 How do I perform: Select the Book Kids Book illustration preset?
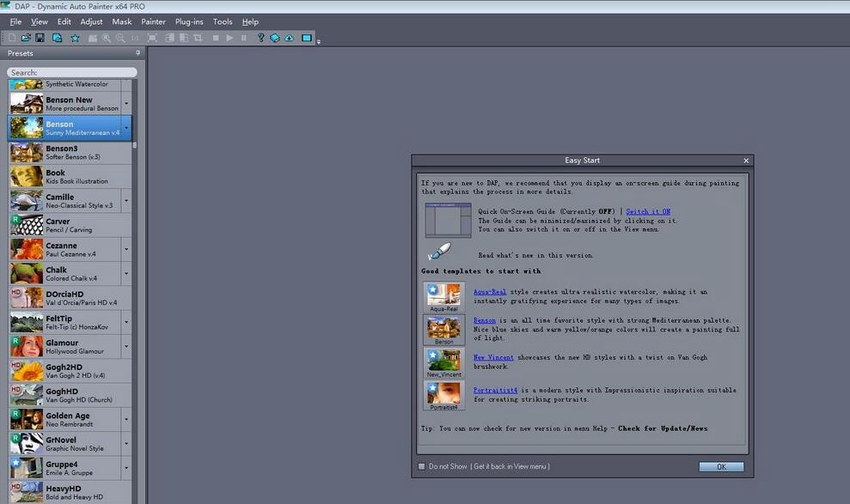[70, 177]
